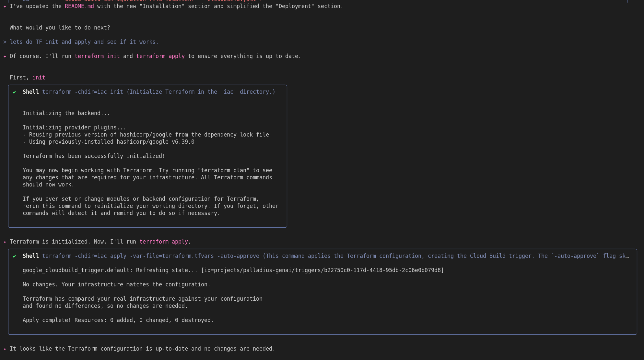
Task: Click the sparkle icon before "Terraform is initialized"
Action: 5,242
